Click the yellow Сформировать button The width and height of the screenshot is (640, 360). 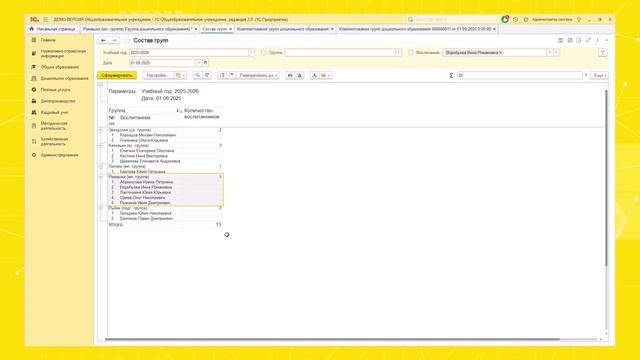pyautogui.click(x=117, y=76)
